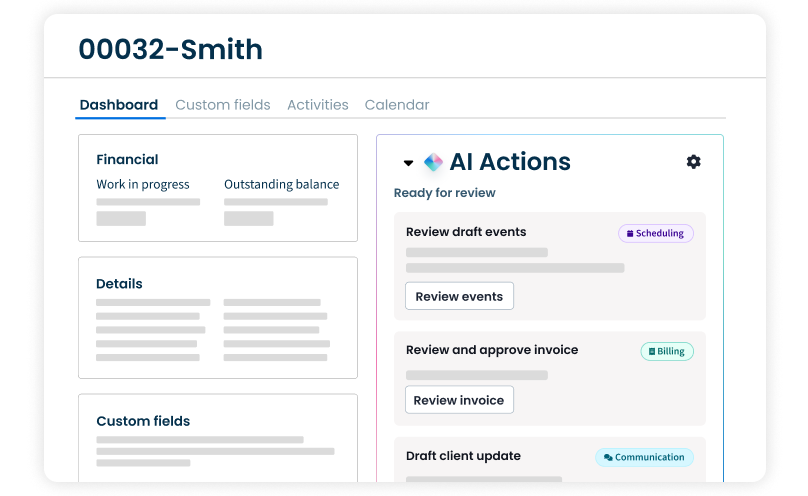
Task: Go to the Activities tab
Action: click(x=317, y=105)
